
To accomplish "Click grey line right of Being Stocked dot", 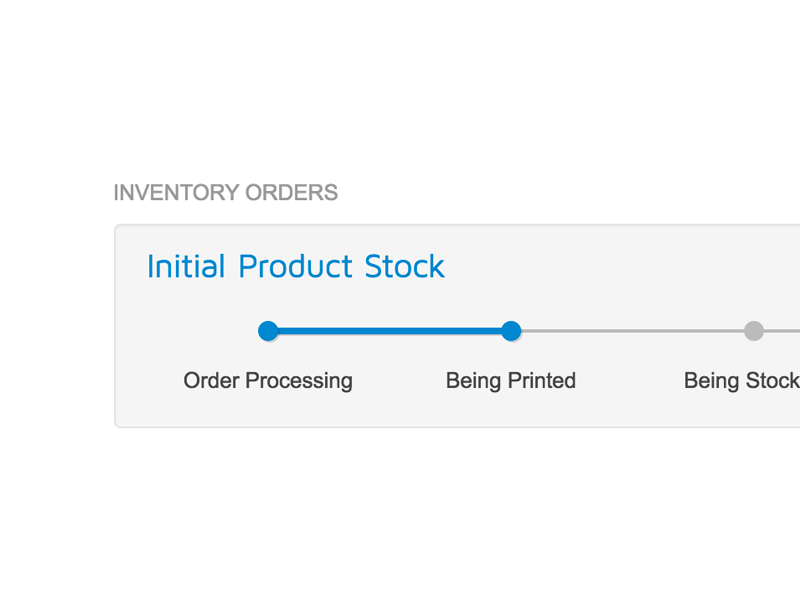I will [x=784, y=331].
